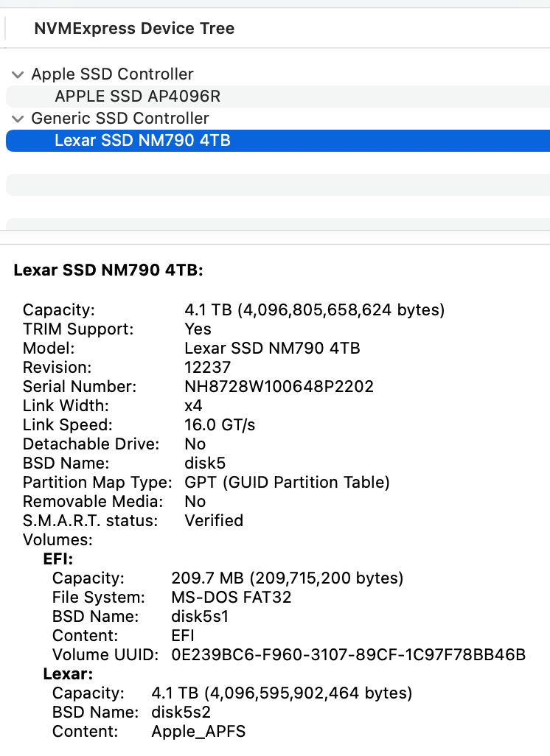Click the serial number NH8728W100648P2202
Screen dimensions: 550x756
279,387
